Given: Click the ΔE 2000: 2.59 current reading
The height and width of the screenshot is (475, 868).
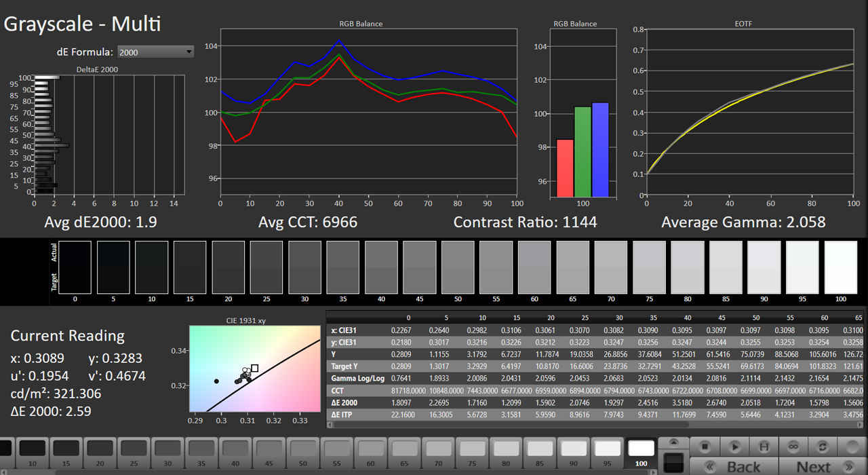Looking at the screenshot, I should click(x=51, y=411).
